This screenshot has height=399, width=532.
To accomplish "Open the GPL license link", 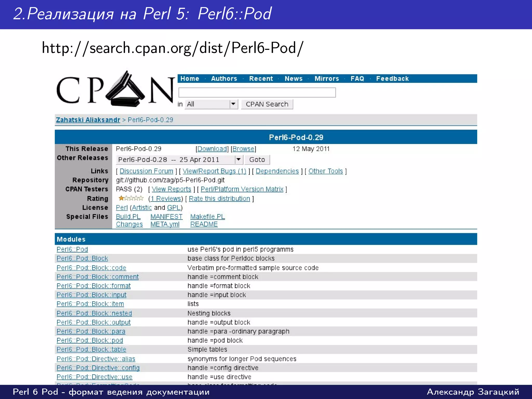I will tap(174, 208).
